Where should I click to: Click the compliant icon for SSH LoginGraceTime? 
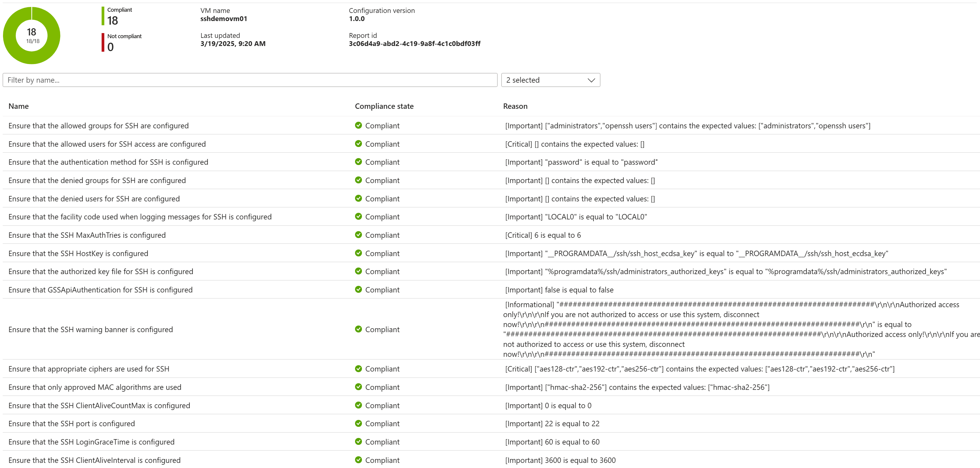[358, 442]
